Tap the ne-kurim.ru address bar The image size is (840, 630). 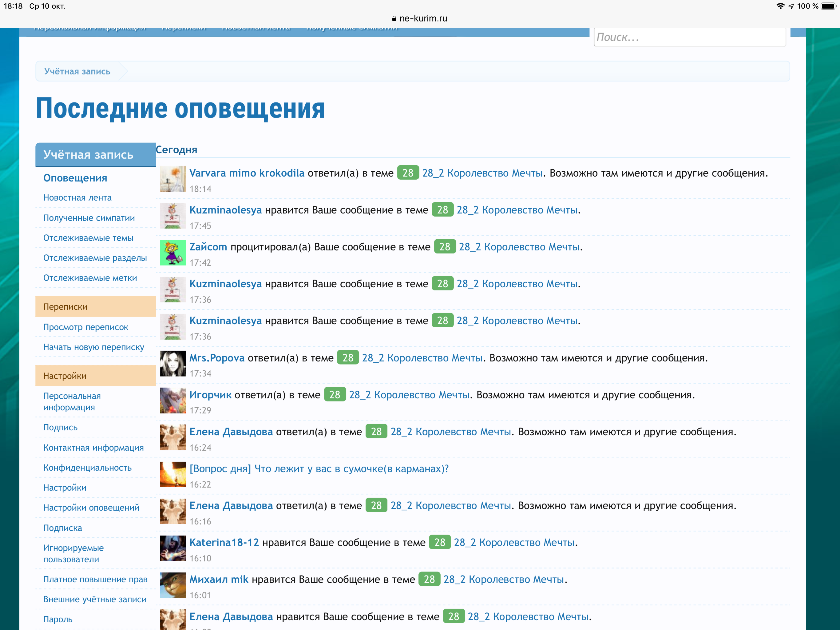pos(420,18)
